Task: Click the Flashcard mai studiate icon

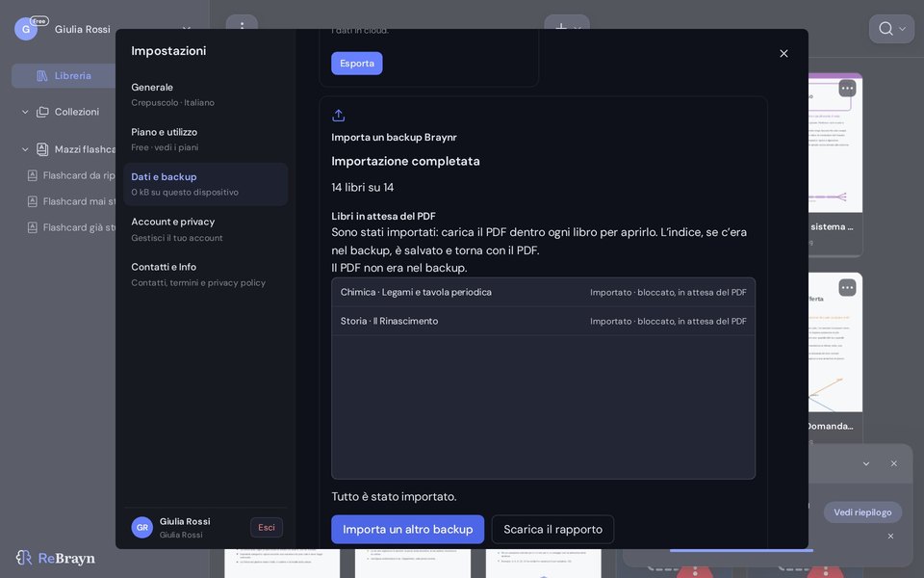Action: pyautogui.click(x=33, y=201)
